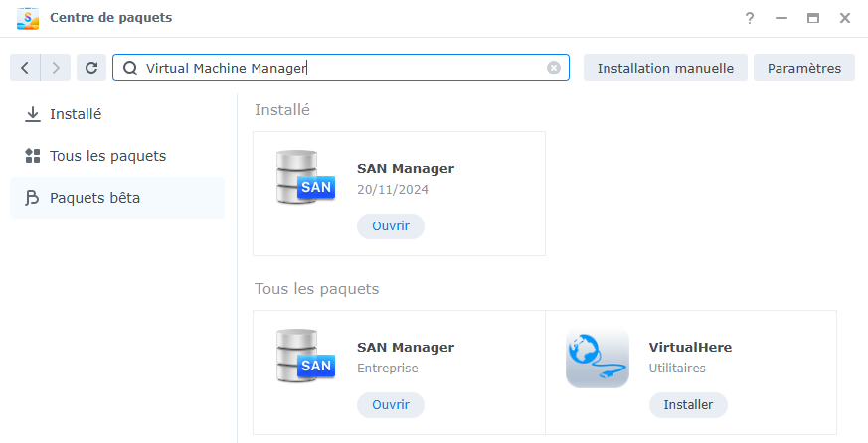The height and width of the screenshot is (443, 868).
Task: Focus the Virtual Machine Manager search field
Action: click(x=338, y=68)
